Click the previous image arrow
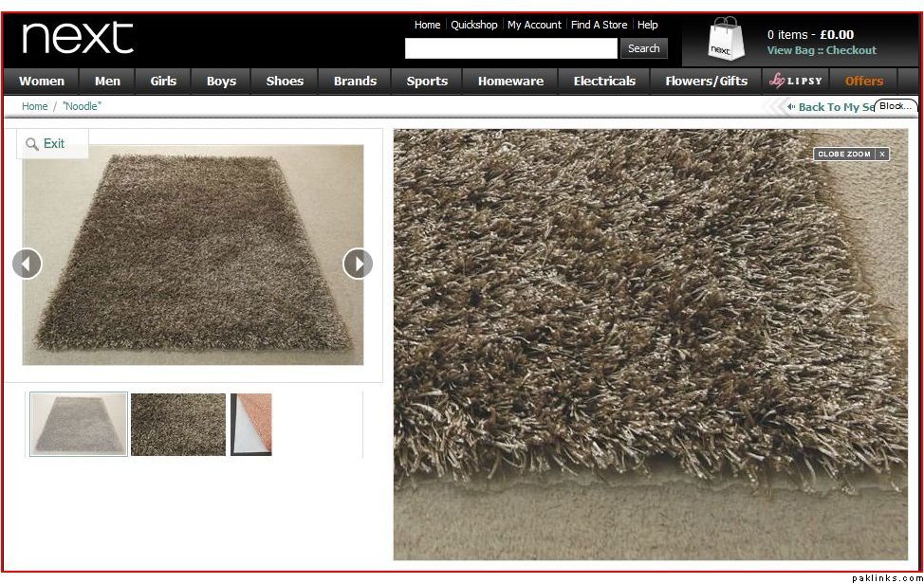The height and width of the screenshot is (584, 924). click(x=28, y=264)
